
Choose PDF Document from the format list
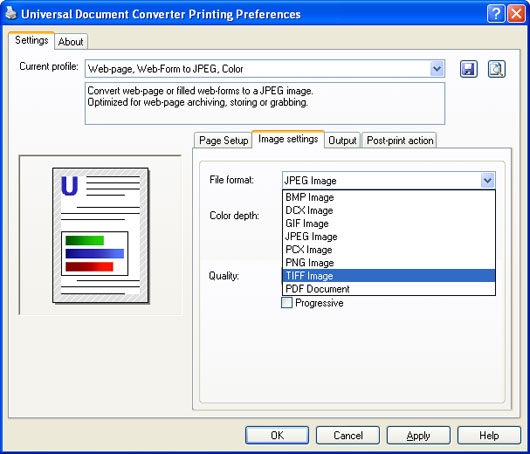pos(389,289)
